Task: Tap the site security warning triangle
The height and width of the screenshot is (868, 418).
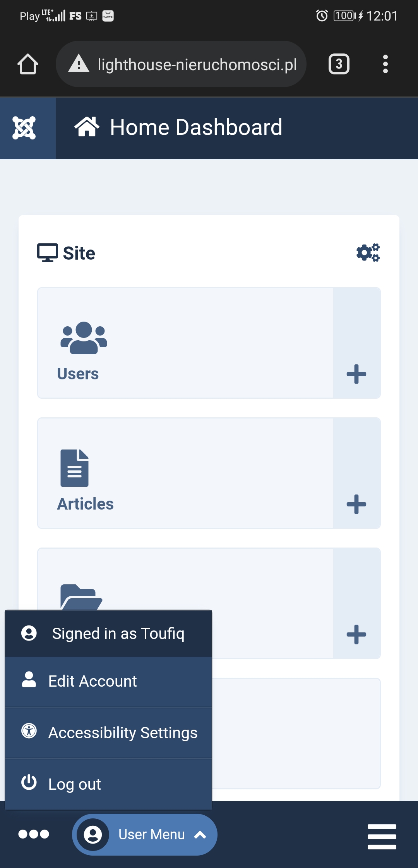Action: pos(79,64)
